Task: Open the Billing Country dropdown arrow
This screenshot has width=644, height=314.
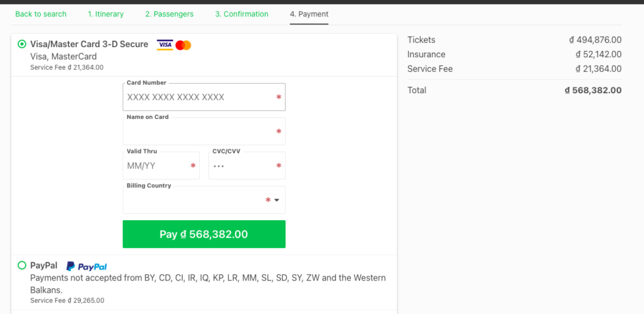Action: point(276,200)
